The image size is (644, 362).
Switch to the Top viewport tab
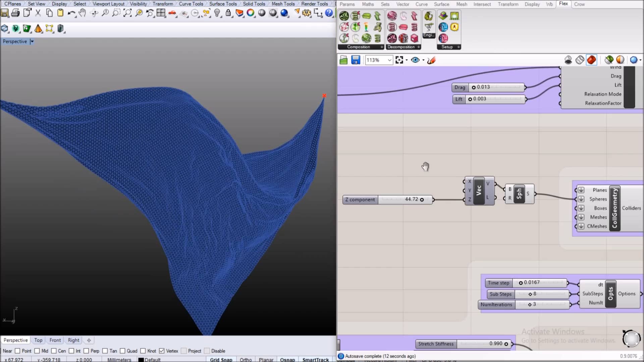(x=38, y=340)
